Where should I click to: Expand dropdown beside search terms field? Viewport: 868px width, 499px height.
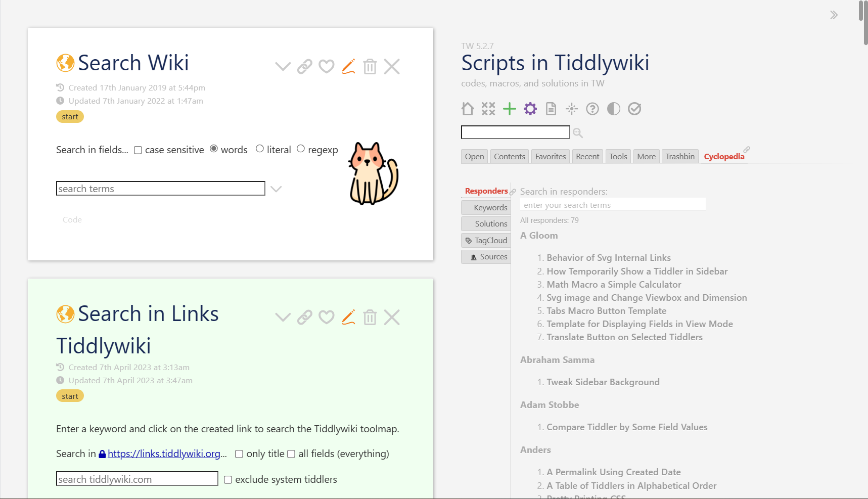point(276,189)
